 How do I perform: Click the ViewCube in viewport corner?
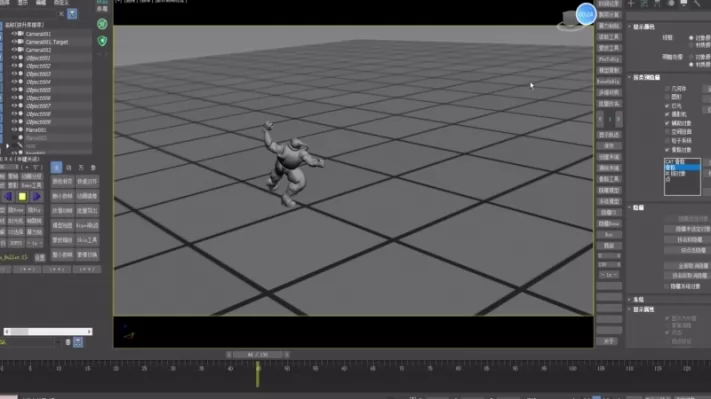coord(571,20)
